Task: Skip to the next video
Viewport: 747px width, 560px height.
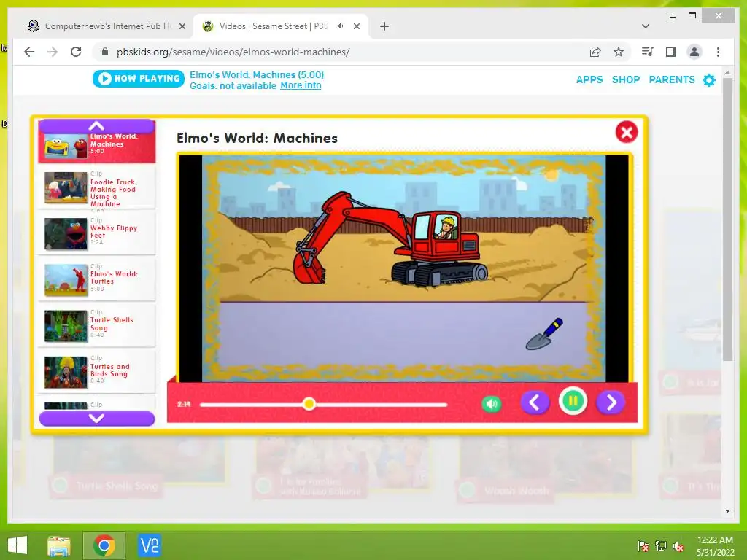Action: 611,402
